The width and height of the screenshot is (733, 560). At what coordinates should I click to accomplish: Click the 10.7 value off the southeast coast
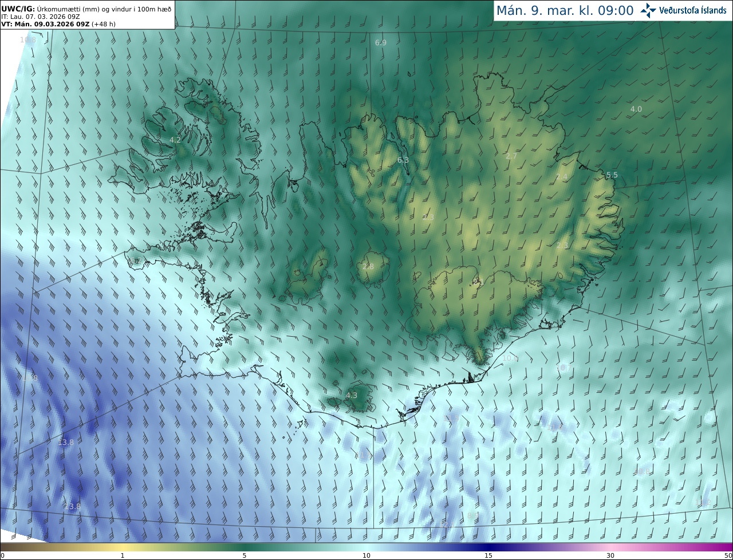tap(563, 368)
